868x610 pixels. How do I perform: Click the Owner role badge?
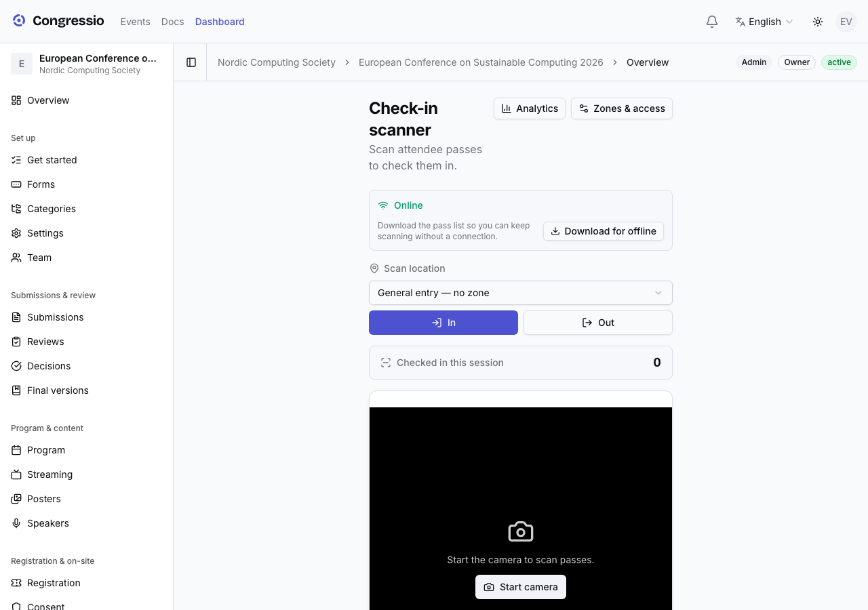(x=797, y=62)
